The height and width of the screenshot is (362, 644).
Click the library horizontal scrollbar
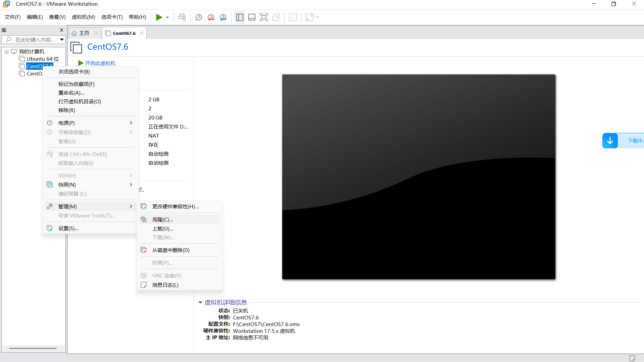(33, 349)
